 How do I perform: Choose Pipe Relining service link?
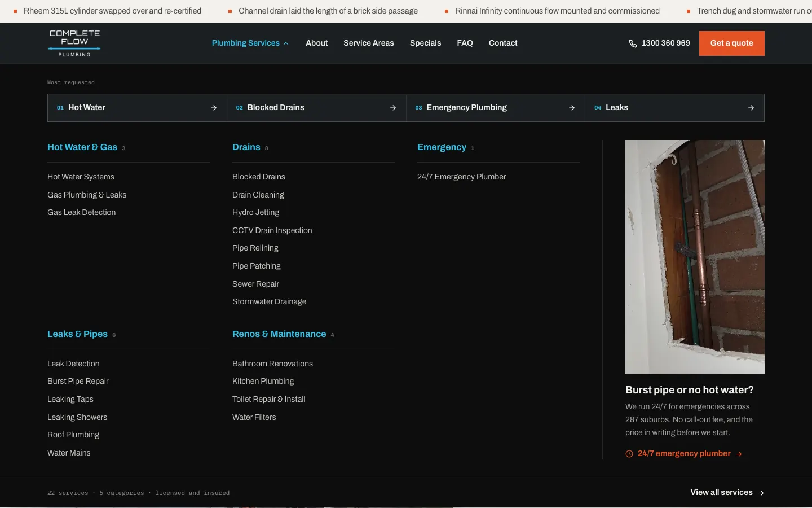pyautogui.click(x=255, y=248)
